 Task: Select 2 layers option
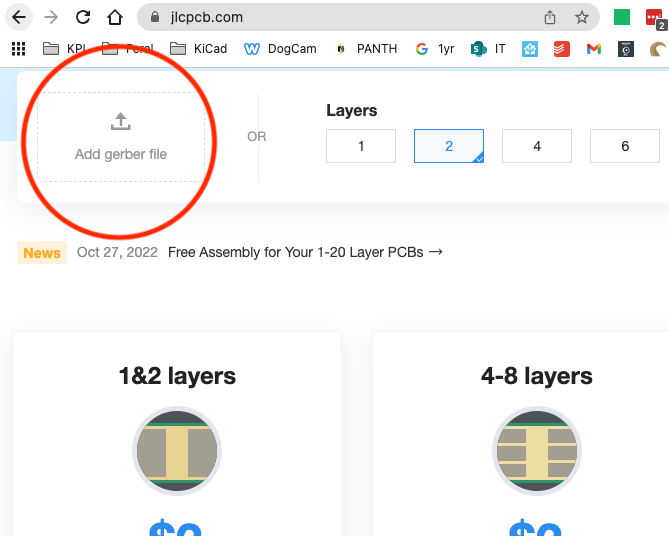[x=449, y=146]
